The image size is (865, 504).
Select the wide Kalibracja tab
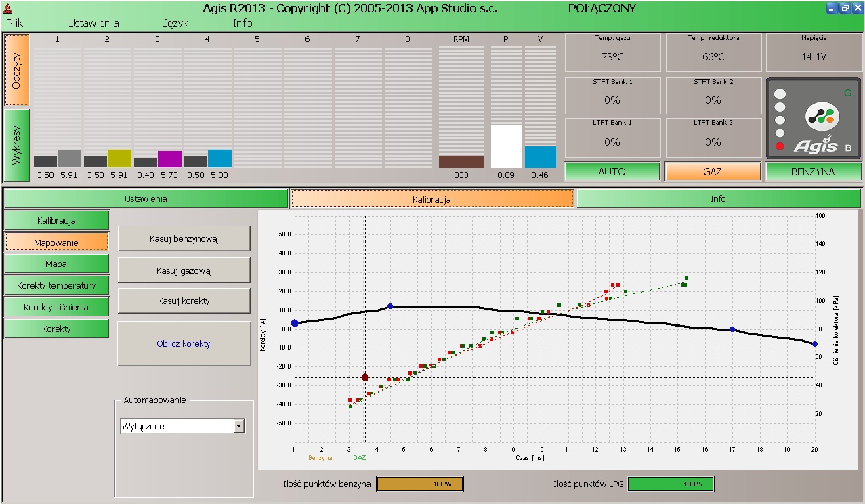(431, 199)
